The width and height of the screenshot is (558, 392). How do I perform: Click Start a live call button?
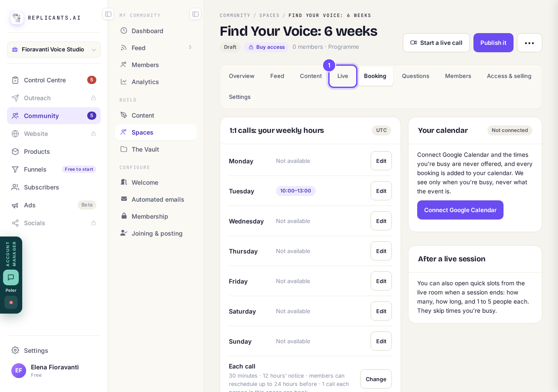[x=436, y=43]
